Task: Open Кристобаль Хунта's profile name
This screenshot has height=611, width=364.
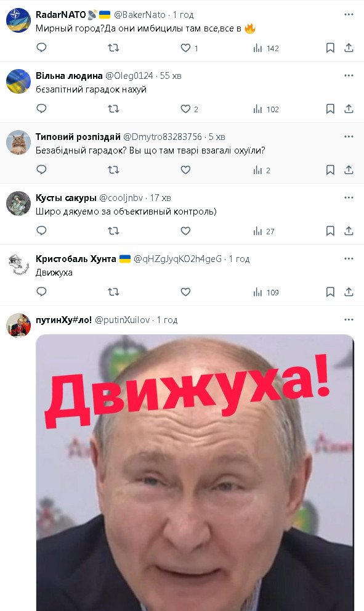Action: [x=76, y=259]
